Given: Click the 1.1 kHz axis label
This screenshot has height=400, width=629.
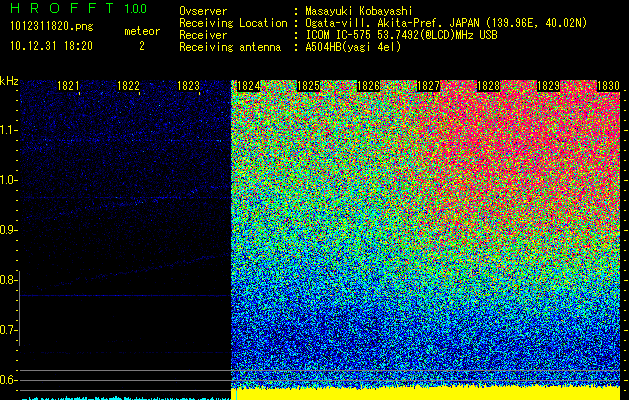Looking at the screenshot, I should click(x=9, y=130).
